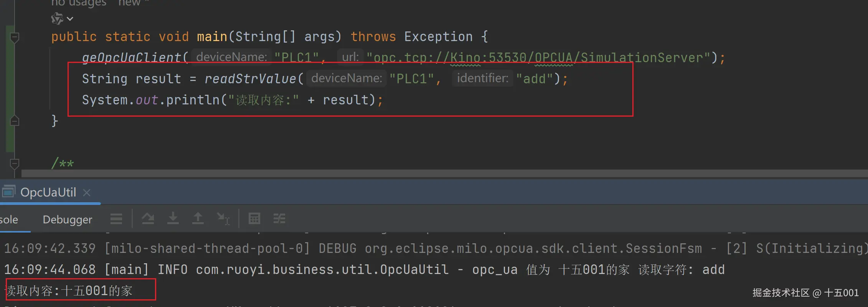This screenshot has width=868, height=307.
Task: Click the Step Into down-arrow icon
Action: point(173,218)
